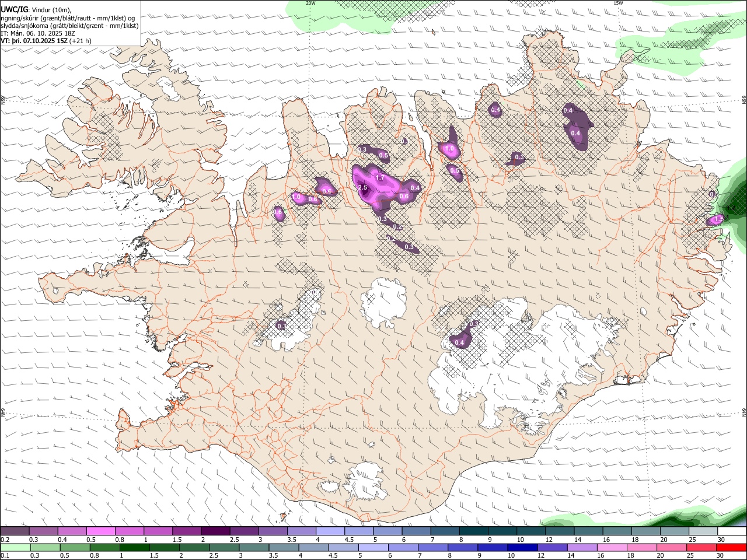Image resolution: width=747 pixels, height=560 pixels.
Task: Click the '20W' longitude label at the top edge
Action: point(310,3)
